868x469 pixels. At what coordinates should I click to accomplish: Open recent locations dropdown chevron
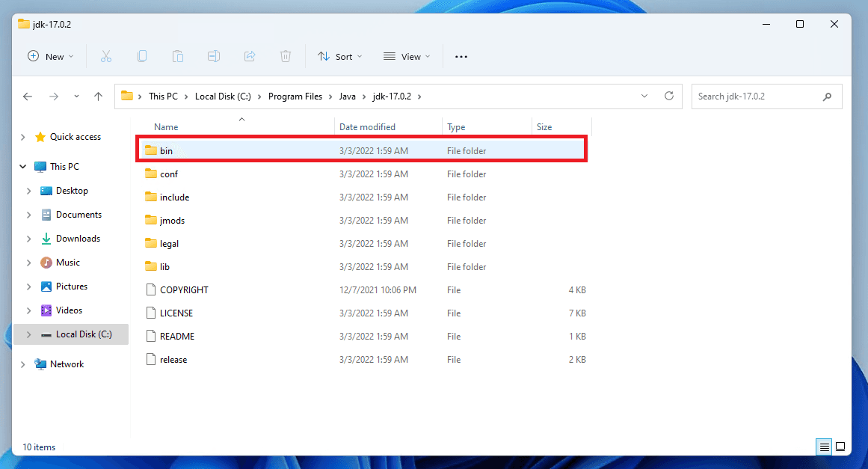[76, 96]
